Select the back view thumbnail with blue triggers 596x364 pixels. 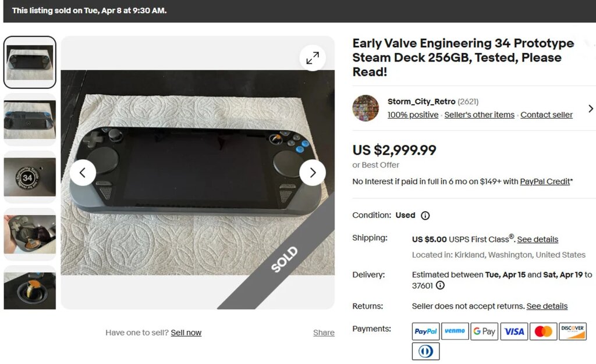[30, 120]
